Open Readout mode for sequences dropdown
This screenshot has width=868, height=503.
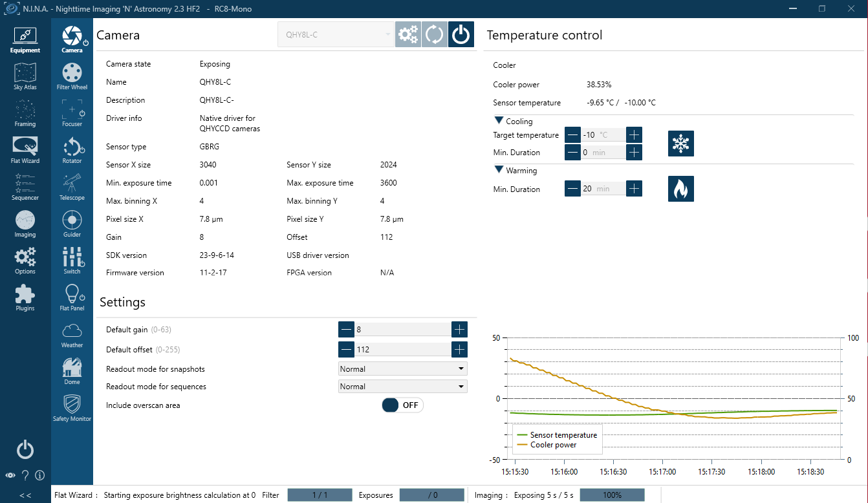click(402, 387)
